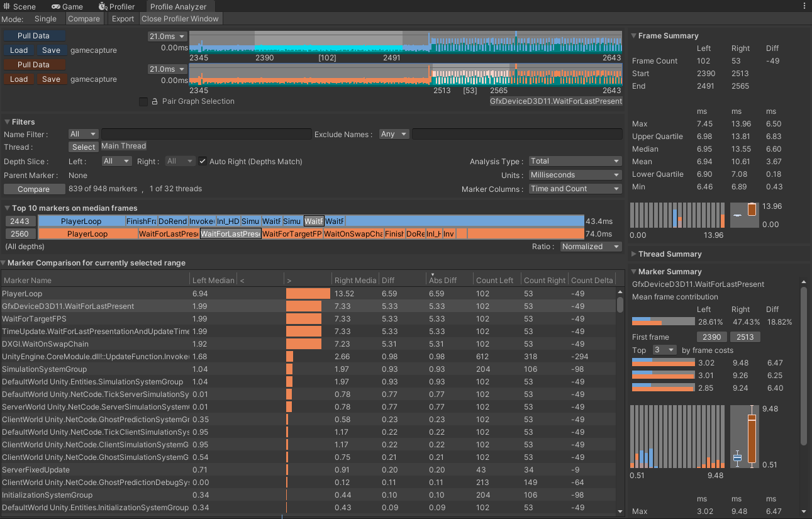Open the 21.0ms scale dropdown on top graph
The width and height of the screenshot is (812, 519).
click(166, 36)
